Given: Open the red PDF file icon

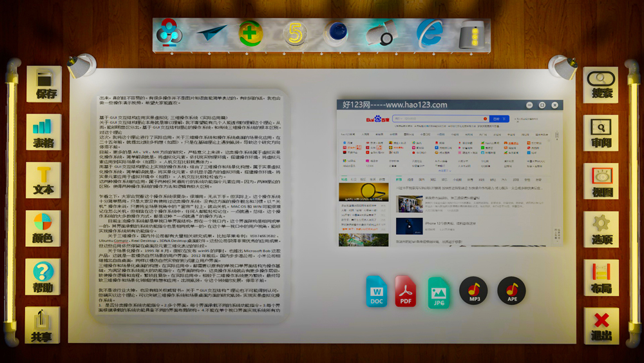Looking at the screenshot, I should coord(405,291).
